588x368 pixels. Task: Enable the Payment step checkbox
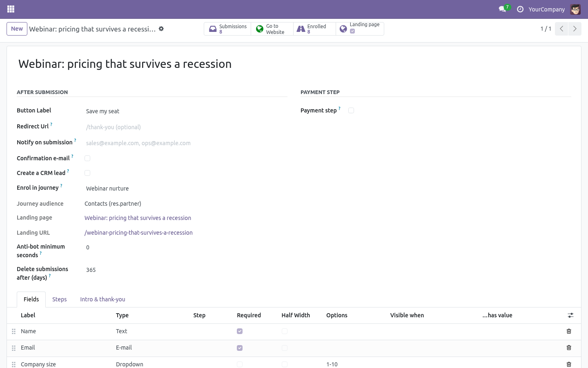click(351, 110)
